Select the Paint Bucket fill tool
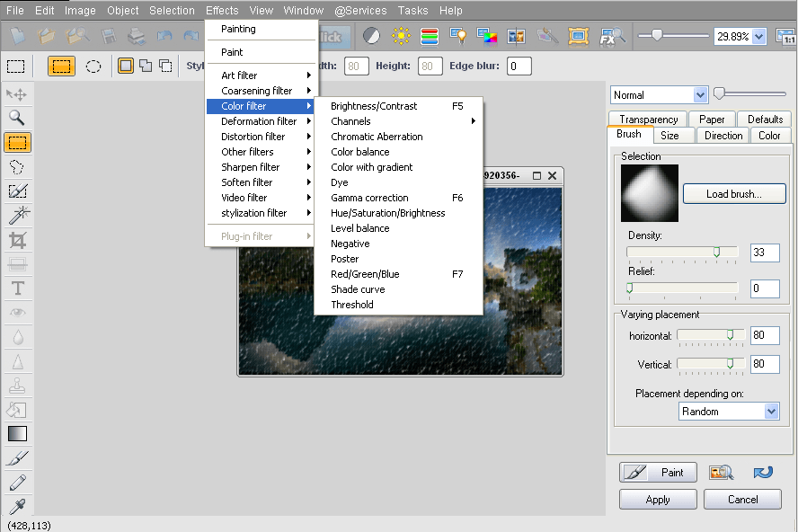This screenshot has height=532, width=798. [16, 410]
